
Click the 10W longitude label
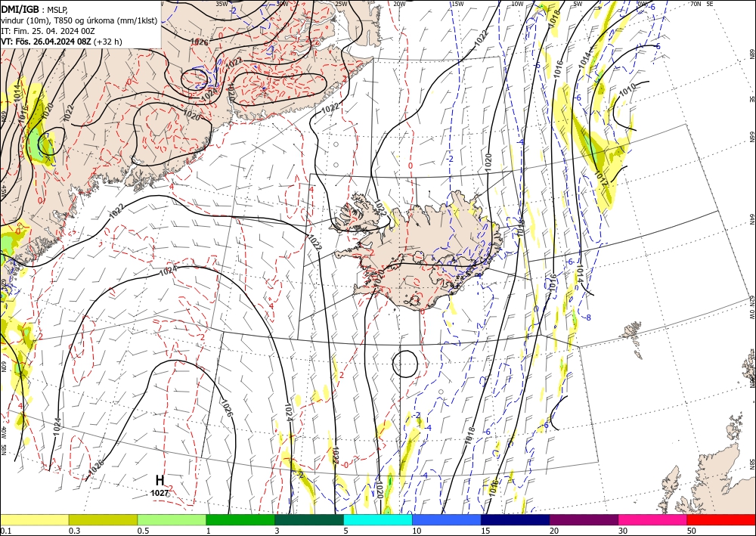(517, 3)
